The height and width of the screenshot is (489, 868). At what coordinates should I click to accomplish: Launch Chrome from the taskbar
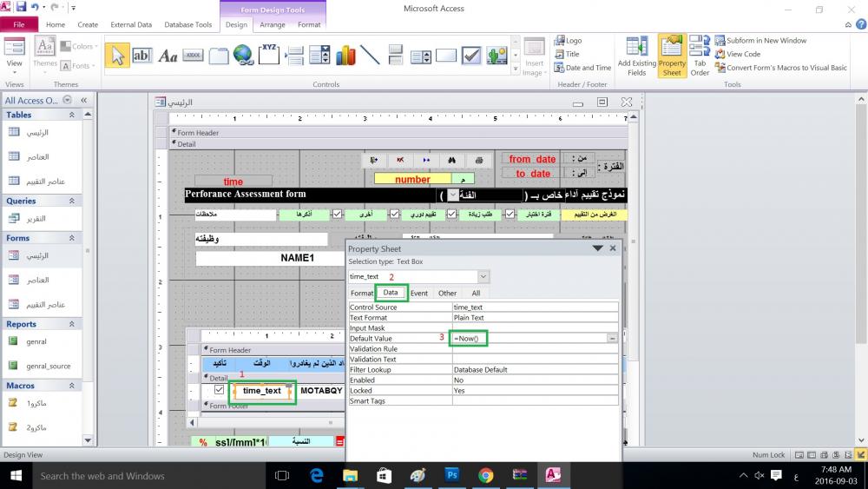485,475
